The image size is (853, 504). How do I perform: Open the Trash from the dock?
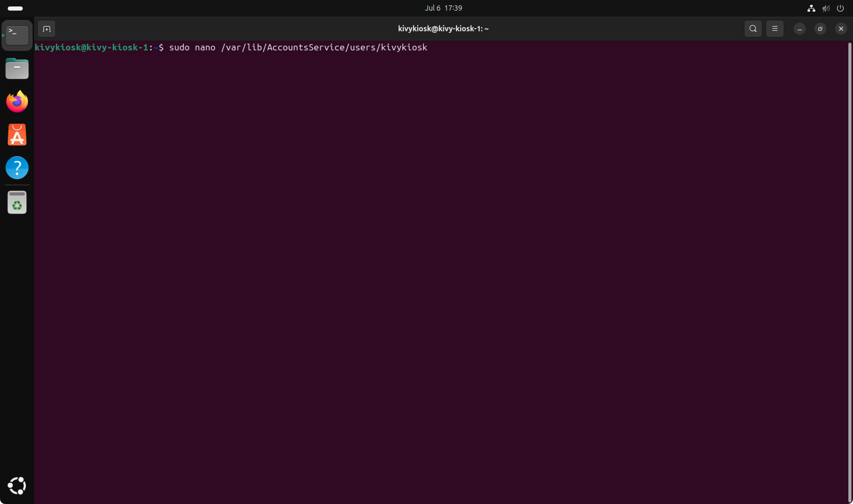tap(17, 203)
